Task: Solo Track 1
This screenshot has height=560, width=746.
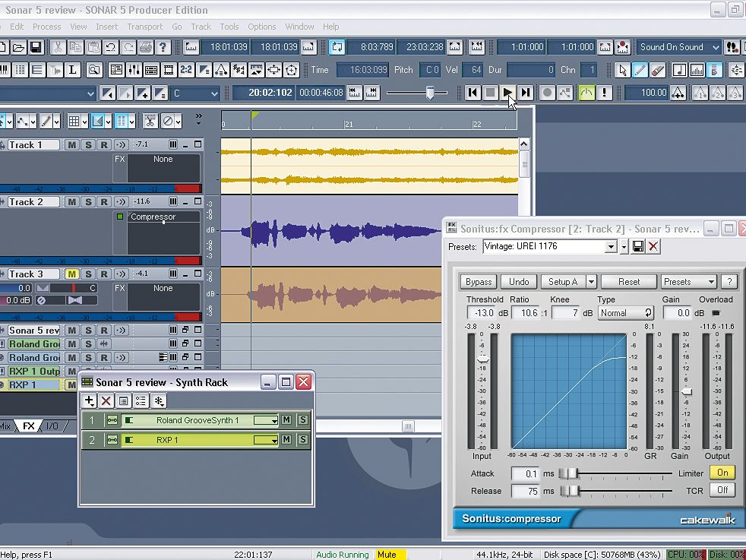Action: (88, 144)
